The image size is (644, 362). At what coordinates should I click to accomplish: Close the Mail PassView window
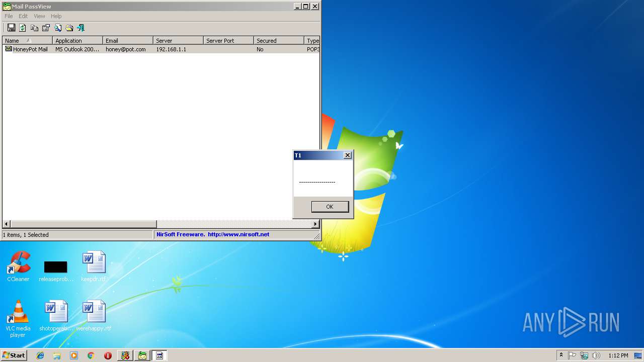pyautogui.click(x=315, y=7)
